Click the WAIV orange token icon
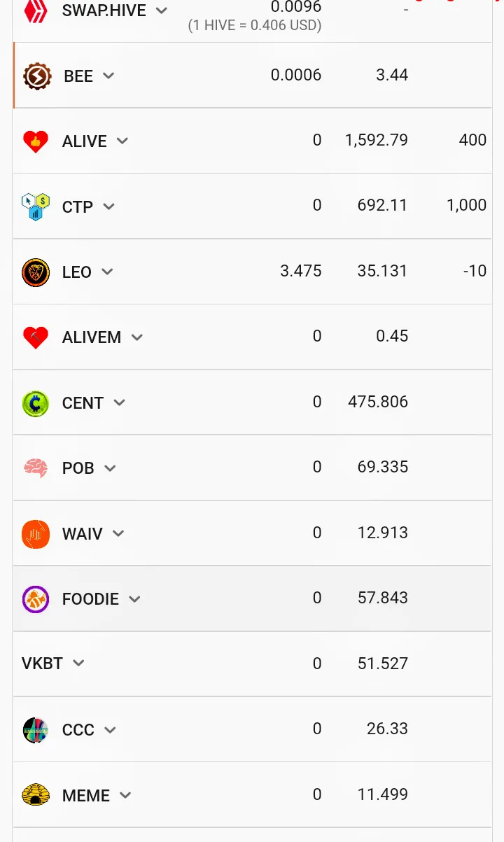504x842 pixels. [36, 534]
